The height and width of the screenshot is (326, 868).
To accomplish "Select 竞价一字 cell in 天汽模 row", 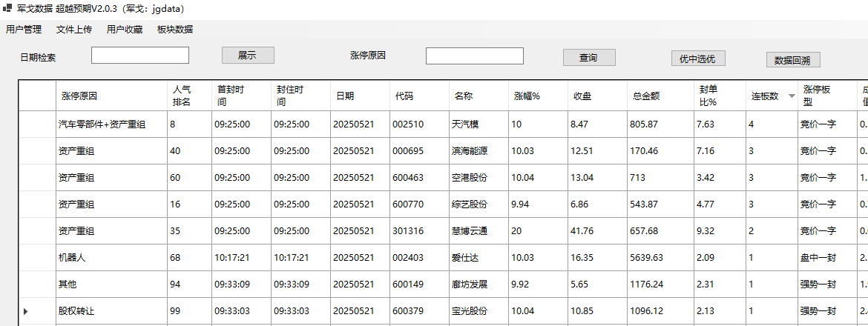I will coord(826,124).
